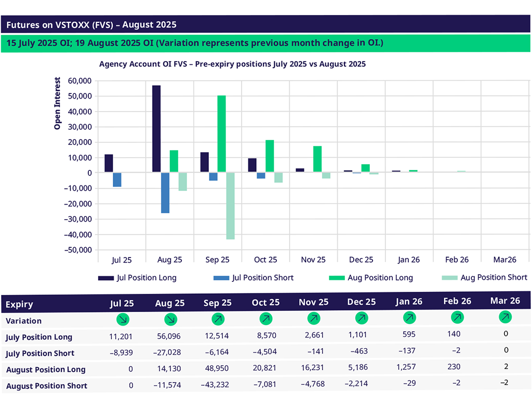The image size is (532, 406).
Task: Click the August Position Short row label
Action: 46,386
